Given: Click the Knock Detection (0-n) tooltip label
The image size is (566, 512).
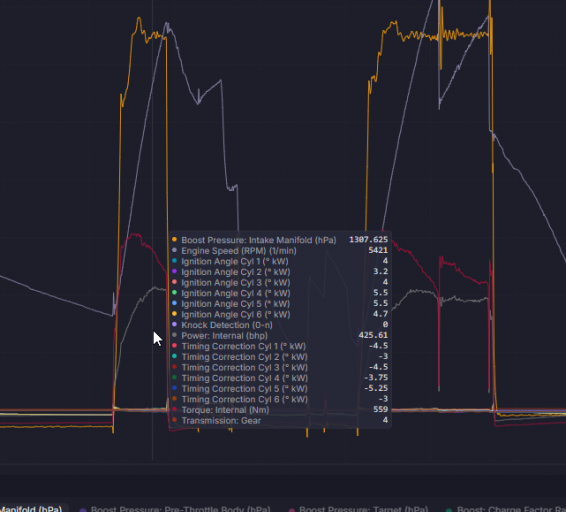Looking at the screenshot, I should [x=227, y=325].
